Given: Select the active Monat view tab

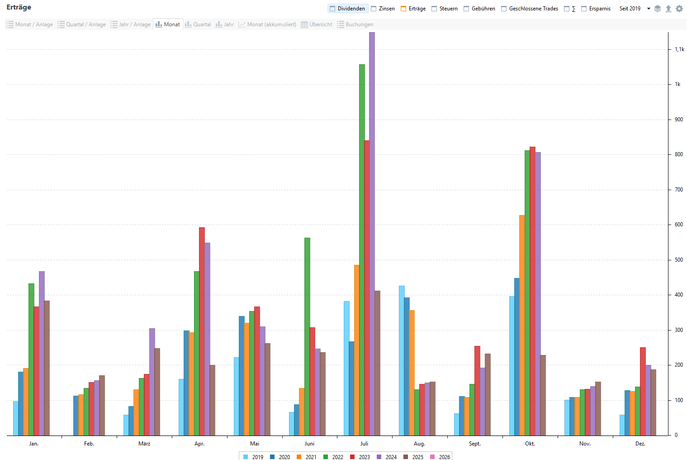Looking at the screenshot, I should [167, 23].
